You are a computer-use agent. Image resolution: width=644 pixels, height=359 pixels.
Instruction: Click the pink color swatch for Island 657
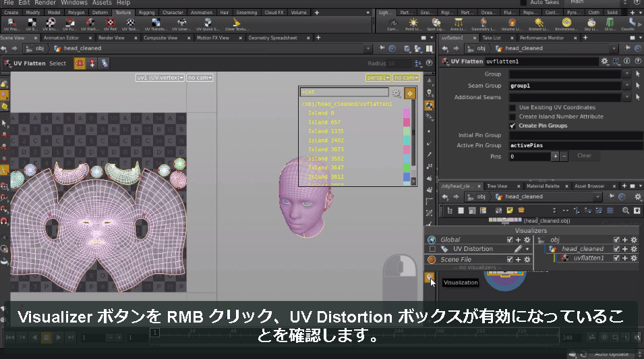[407, 122]
